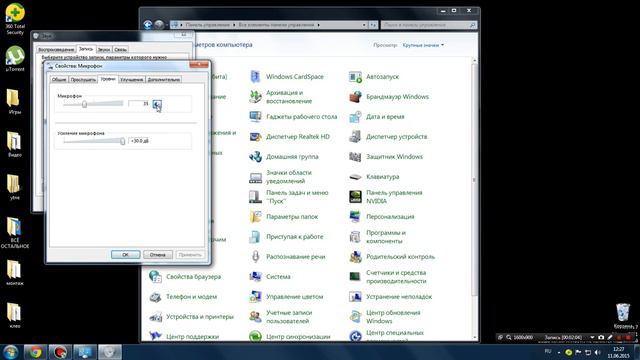
Task: Take a snapshot with recorder camera icon
Action: [x=601, y=337]
